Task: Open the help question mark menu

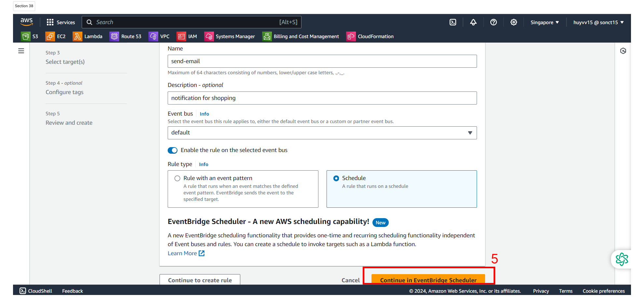Action: coord(493,22)
